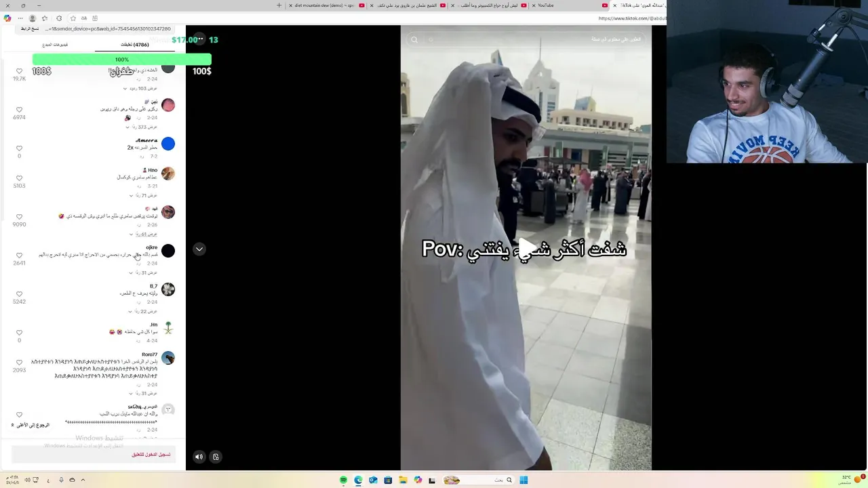The height and width of the screenshot is (488, 868).
Task: Click the log in to comment link
Action: (151, 454)
